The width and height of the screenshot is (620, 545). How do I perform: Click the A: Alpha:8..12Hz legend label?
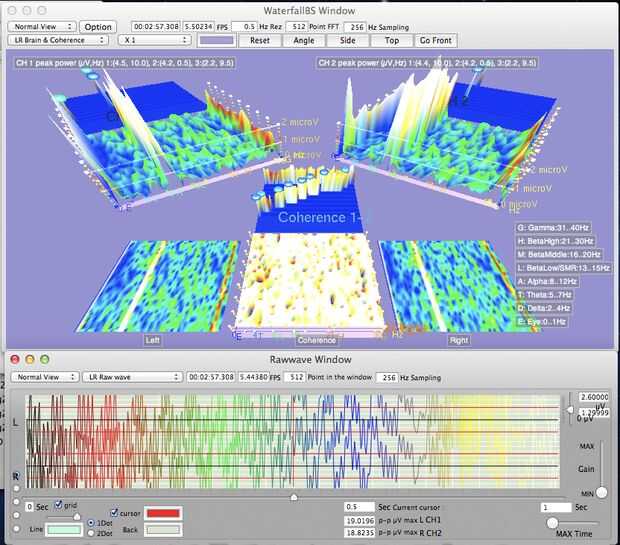click(x=548, y=282)
